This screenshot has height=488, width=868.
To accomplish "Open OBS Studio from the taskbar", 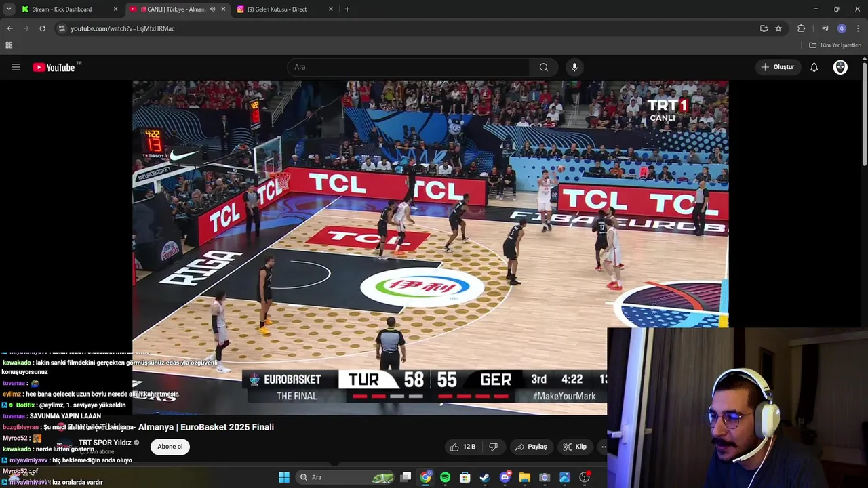I will (585, 477).
